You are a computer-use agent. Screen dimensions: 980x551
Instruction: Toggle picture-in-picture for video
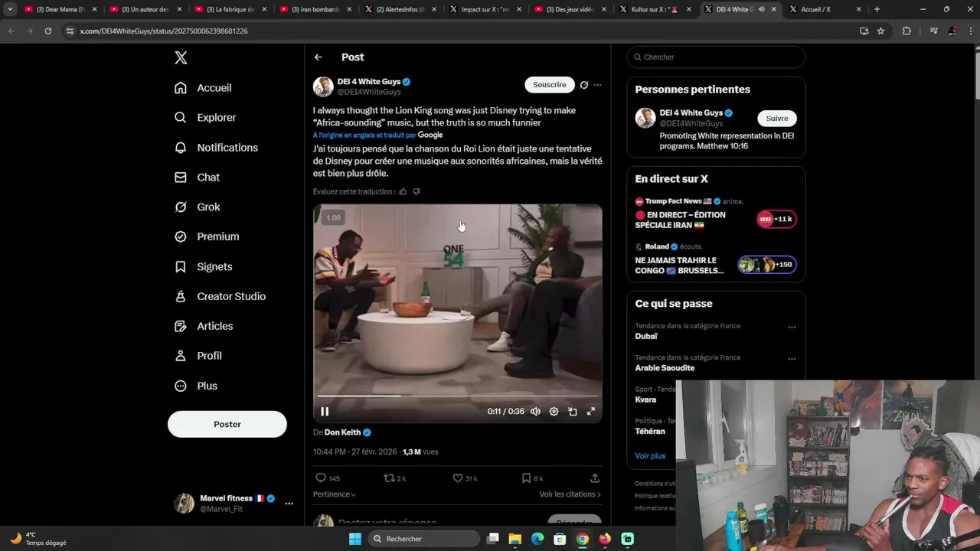coord(573,412)
